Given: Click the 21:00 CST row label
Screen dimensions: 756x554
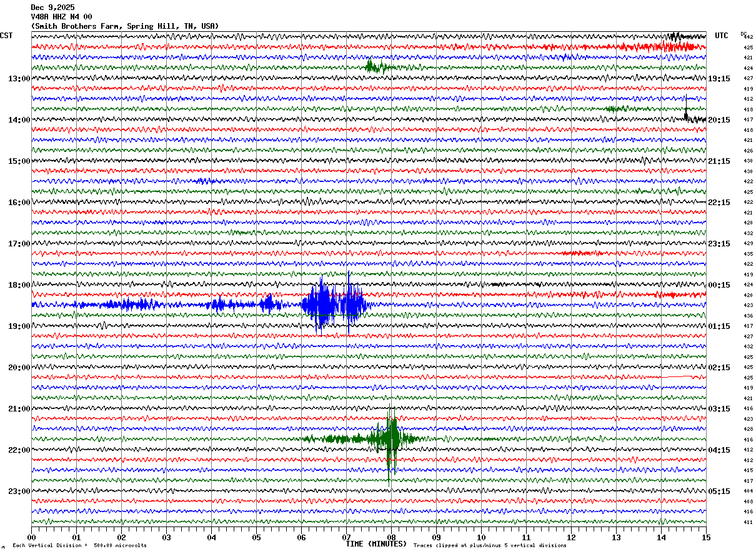Looking at the screenshot, I should [19, 409].
